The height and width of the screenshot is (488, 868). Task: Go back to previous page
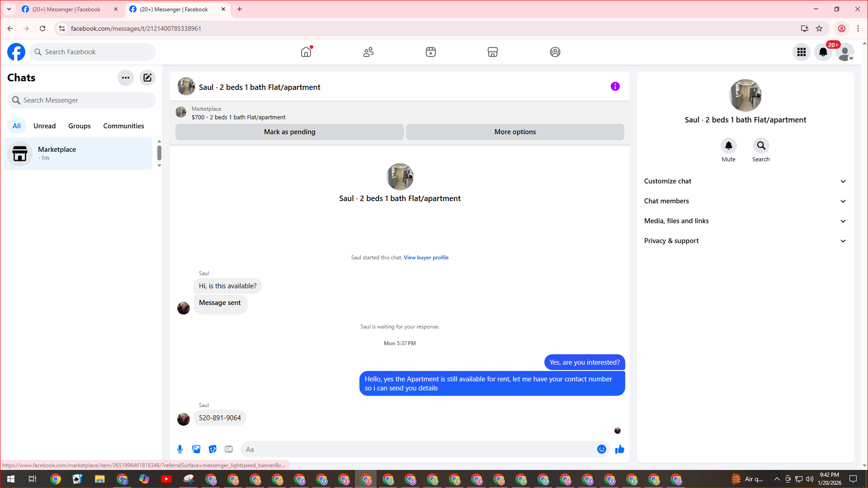10,28
